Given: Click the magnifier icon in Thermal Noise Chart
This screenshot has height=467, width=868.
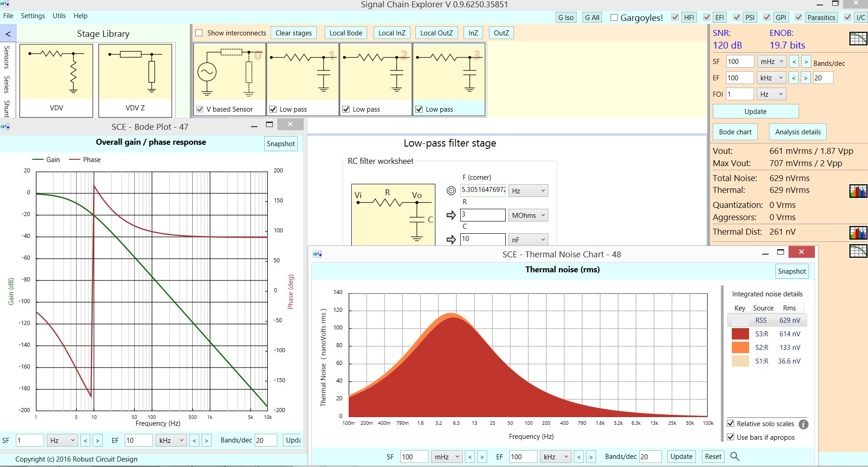Looking at the screenshot, I should click(735, 457).
